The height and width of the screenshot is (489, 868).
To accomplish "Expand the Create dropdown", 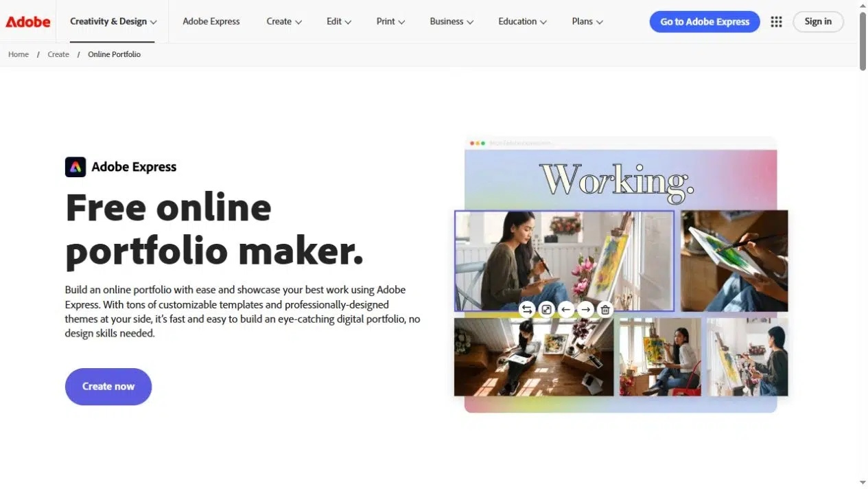I will pyautogui.click(x=284, y=21).
